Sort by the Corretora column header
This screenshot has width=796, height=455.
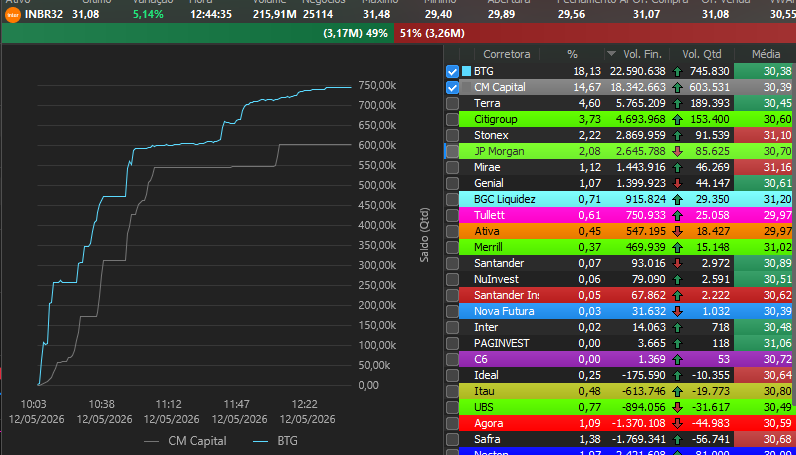(x=507, y=54)
